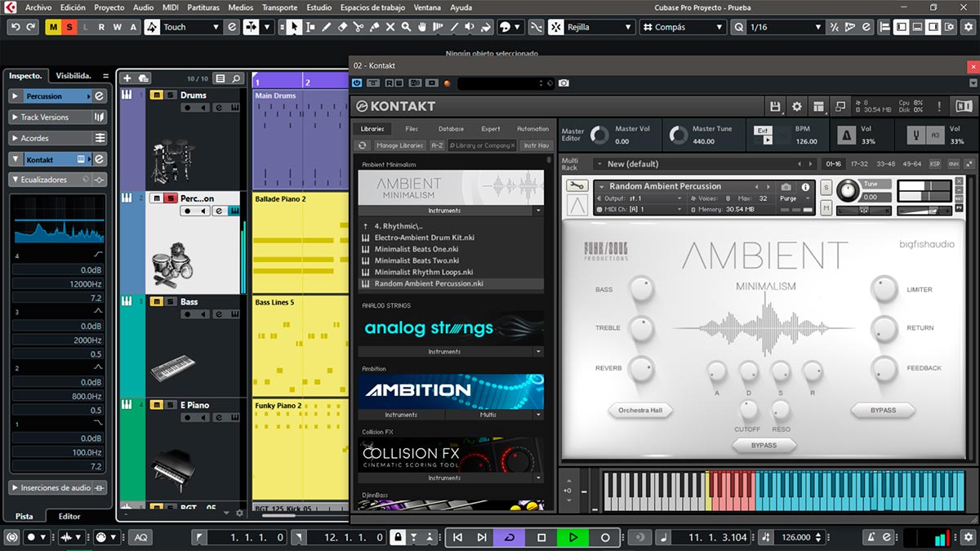
Task: Click the Kontakt metronome icon
Action: pos(845,135)
